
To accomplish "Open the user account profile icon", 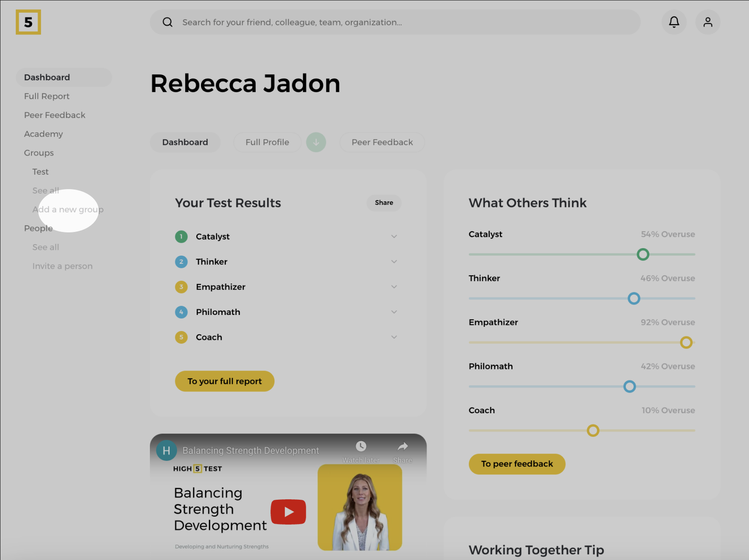I will [x=707, y=22].
